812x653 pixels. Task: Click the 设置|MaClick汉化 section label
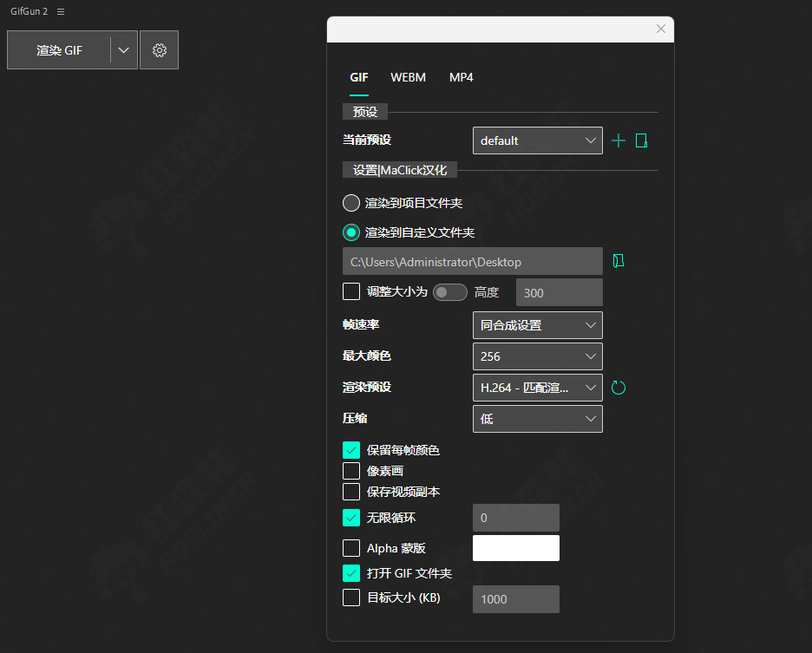tap(400, 170)
